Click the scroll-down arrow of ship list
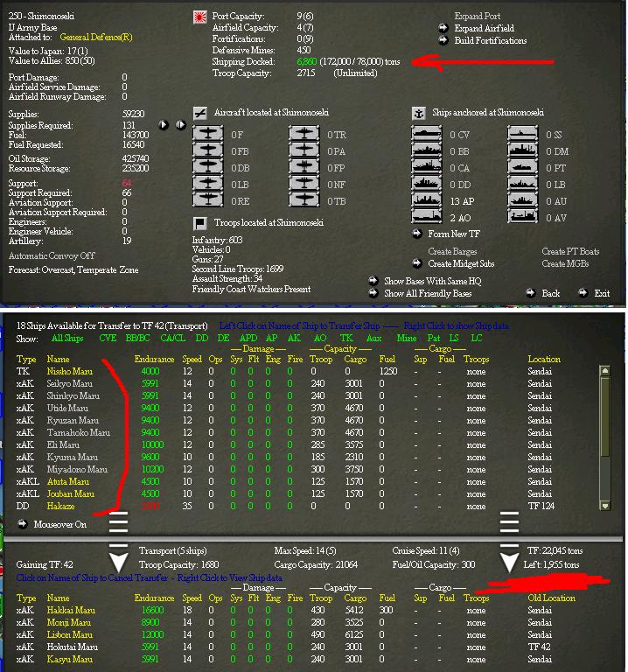The image size is (628, 672). pyautogui.click(x=605, y=506)
